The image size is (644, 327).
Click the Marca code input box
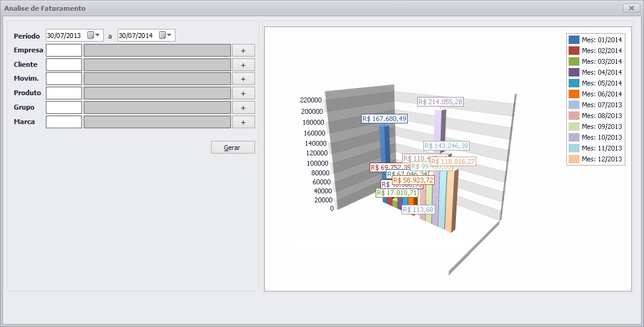(64, 122)
